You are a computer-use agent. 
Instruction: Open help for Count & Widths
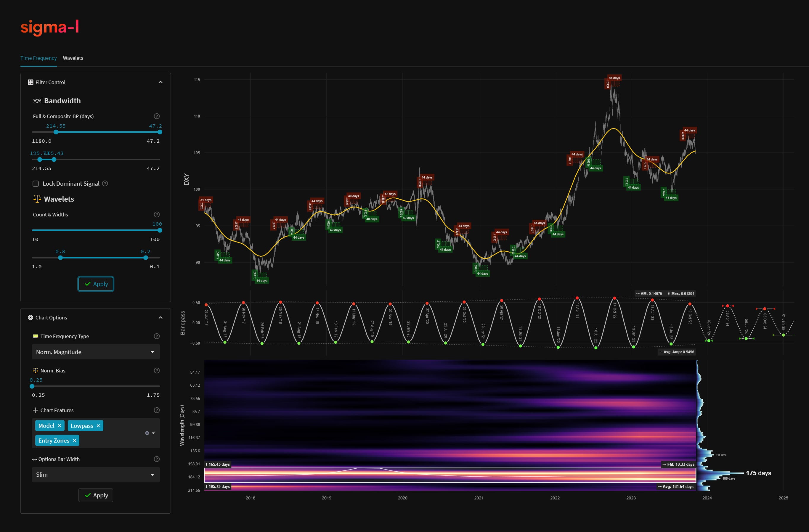157,215
